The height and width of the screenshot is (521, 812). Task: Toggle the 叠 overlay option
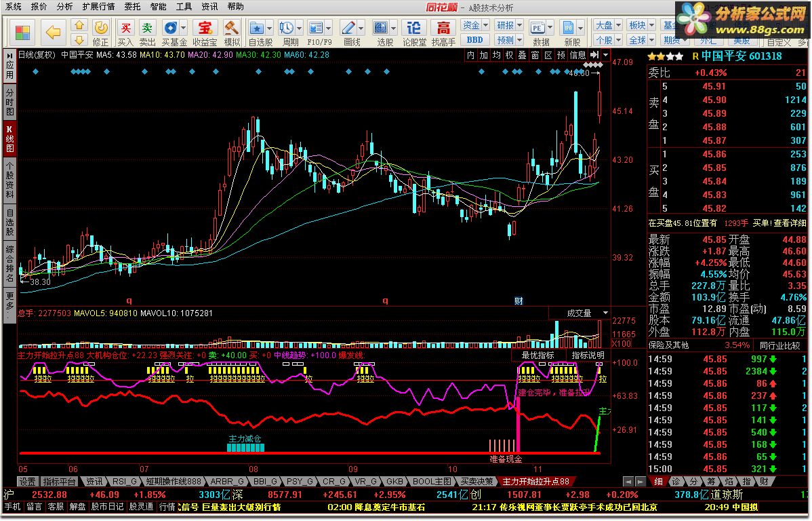522,55
